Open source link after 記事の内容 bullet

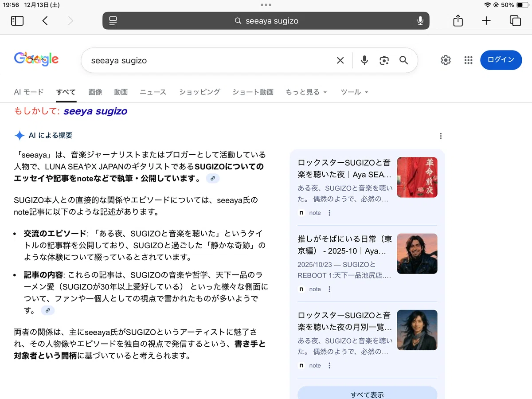48,310
